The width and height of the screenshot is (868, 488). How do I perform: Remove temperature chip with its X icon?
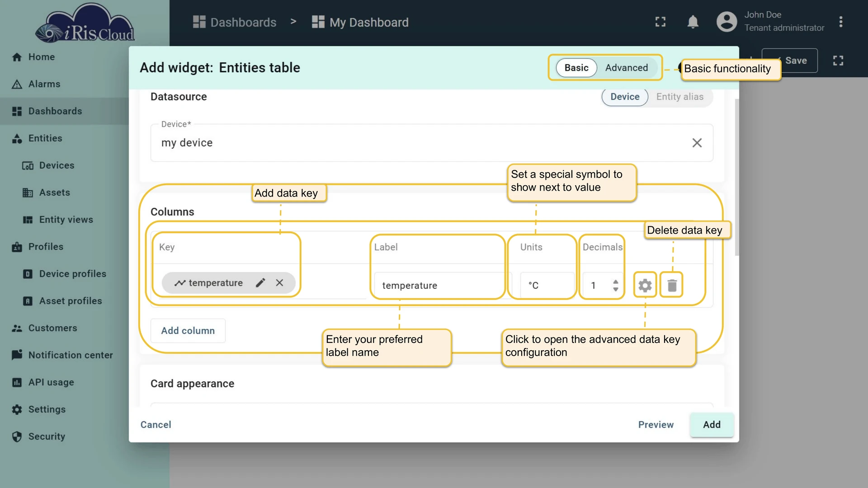(x=279, y=283)
